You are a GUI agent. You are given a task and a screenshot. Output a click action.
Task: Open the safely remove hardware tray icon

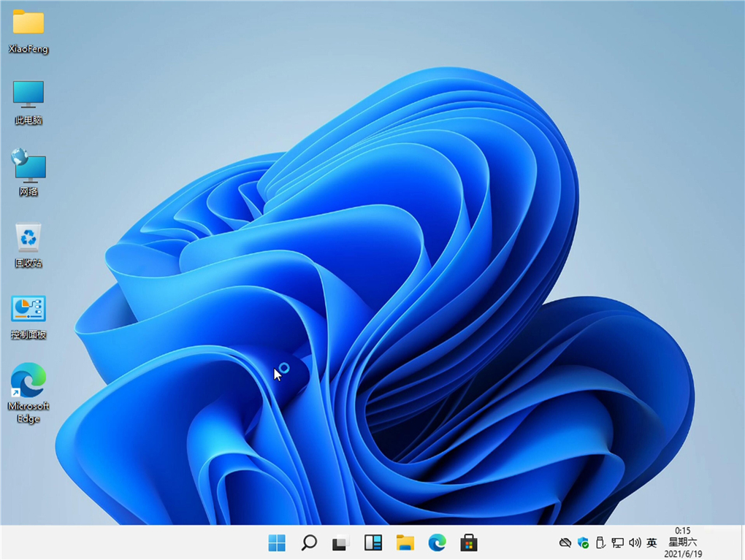tap(600, 542)
